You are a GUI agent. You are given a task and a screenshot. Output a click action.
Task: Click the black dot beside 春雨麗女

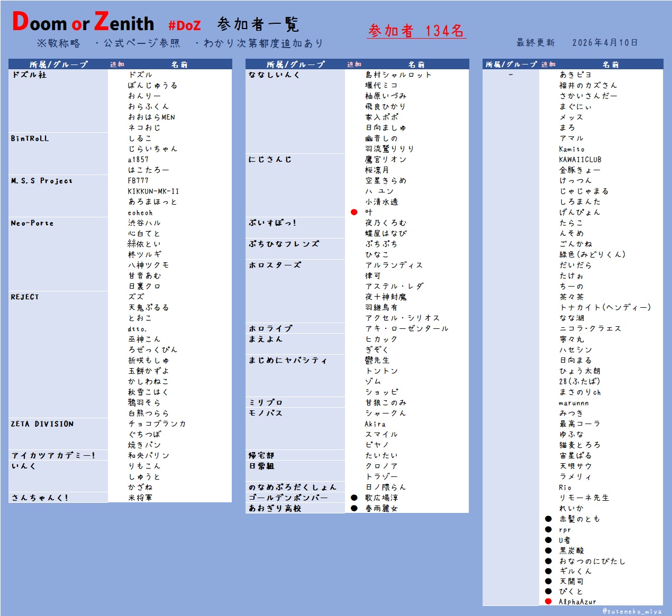(x=354, y=508)
